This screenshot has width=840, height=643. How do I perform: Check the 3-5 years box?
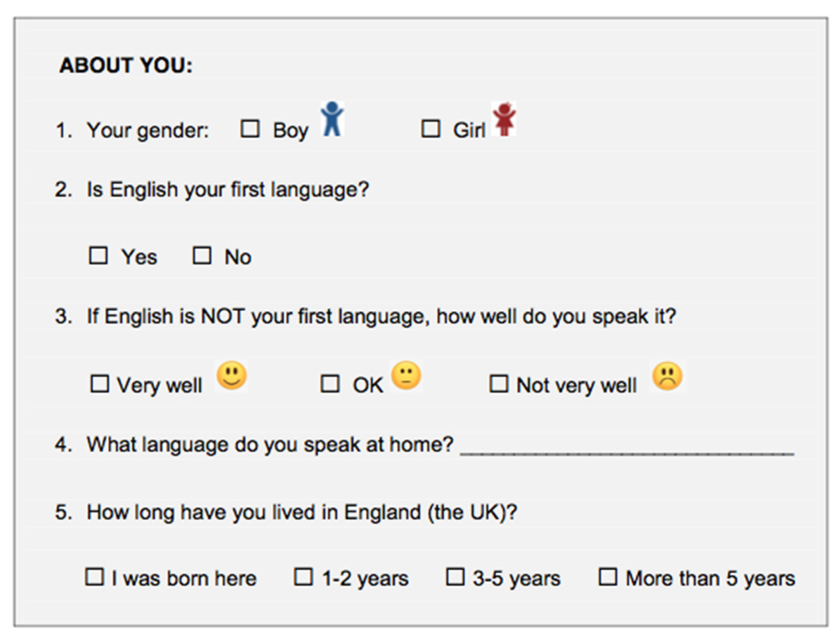click(x=455, y=577)
